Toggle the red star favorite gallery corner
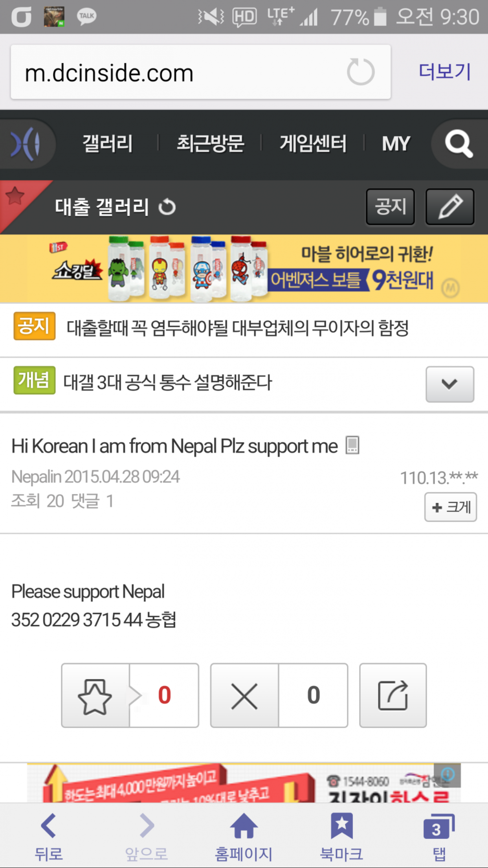 [x=16, y=197]
